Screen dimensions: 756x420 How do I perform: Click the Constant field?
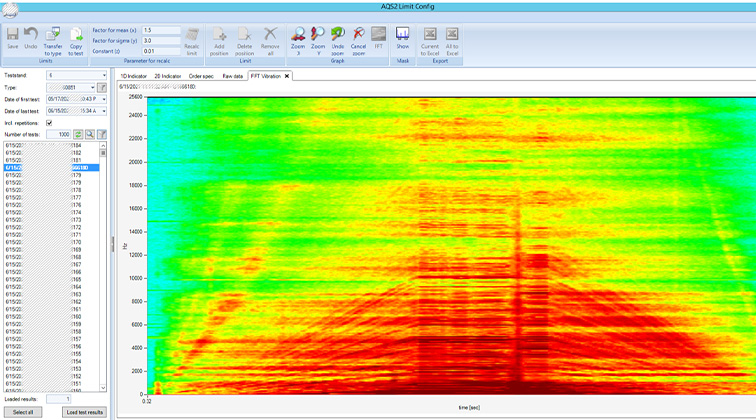[161, 51]
